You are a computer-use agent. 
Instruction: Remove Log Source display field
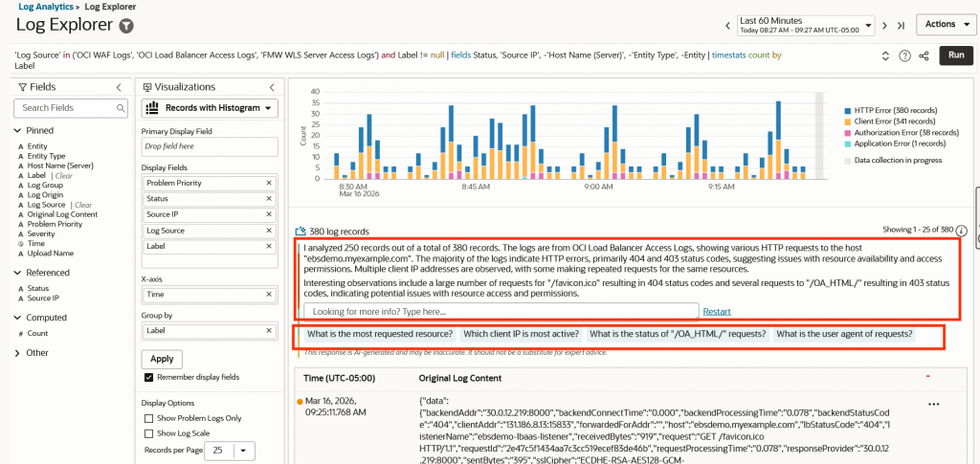coord(269,231)
